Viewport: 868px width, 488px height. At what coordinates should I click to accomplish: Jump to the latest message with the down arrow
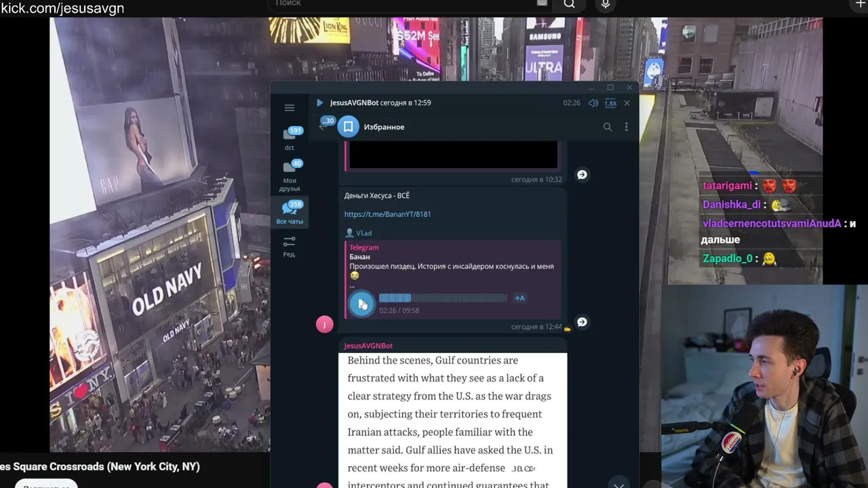click(618, 484)
